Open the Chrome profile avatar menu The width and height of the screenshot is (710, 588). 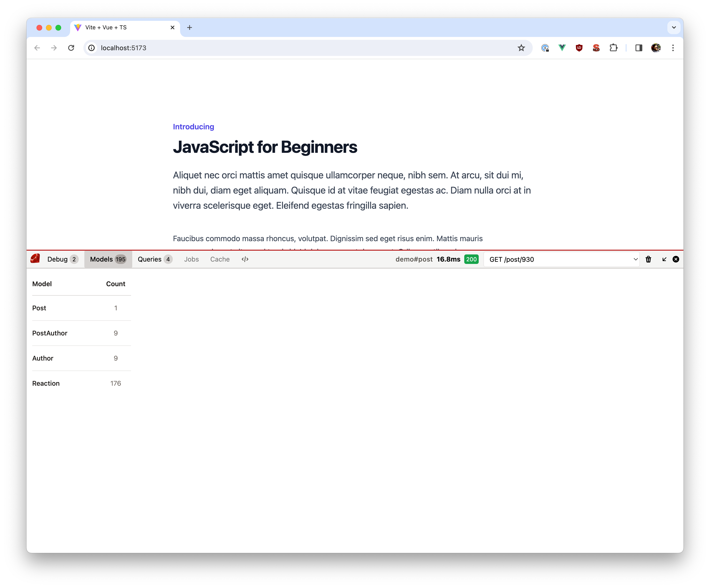[655, 48]
